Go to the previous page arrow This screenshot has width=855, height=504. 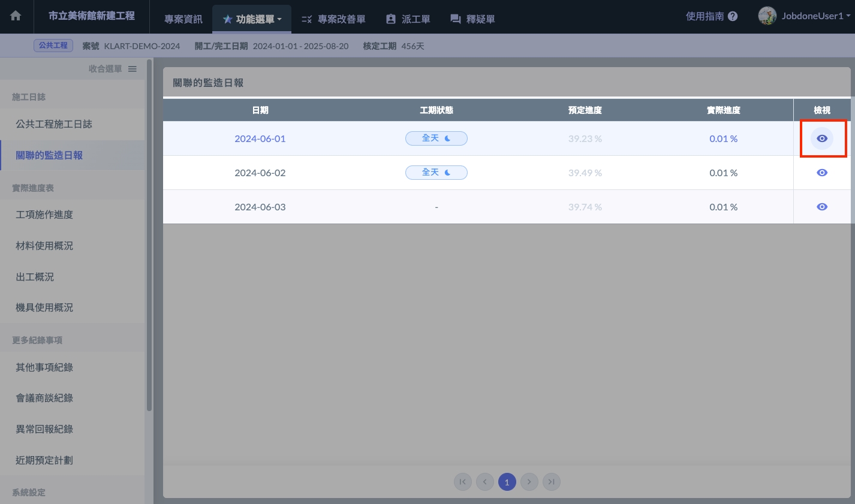pos(484,482)
